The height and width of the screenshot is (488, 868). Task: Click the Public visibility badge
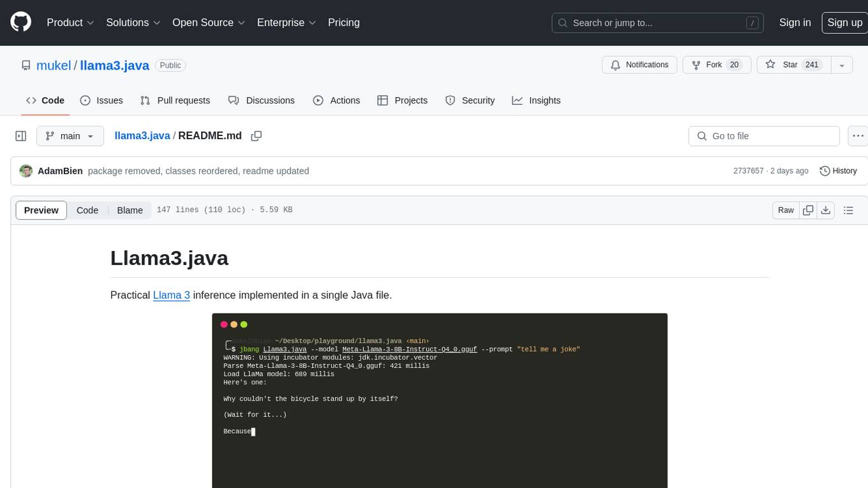click(170, 65)
